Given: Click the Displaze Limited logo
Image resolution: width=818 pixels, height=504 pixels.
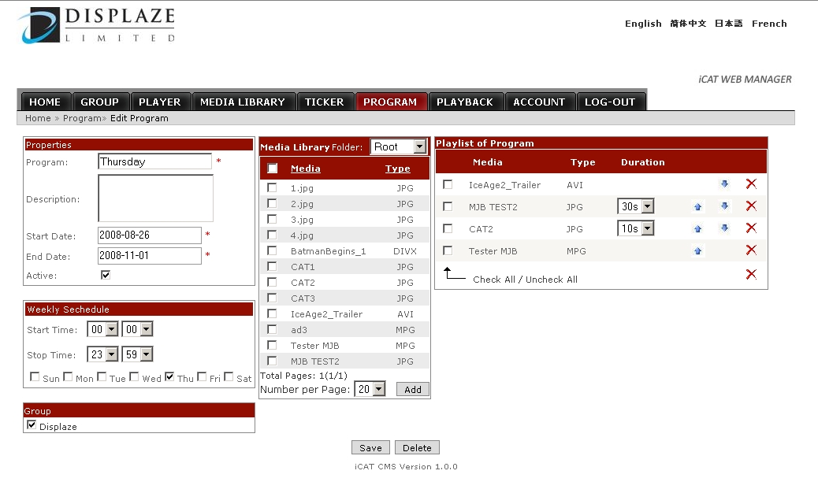Looking at the screenshot, I should point(97,25).
